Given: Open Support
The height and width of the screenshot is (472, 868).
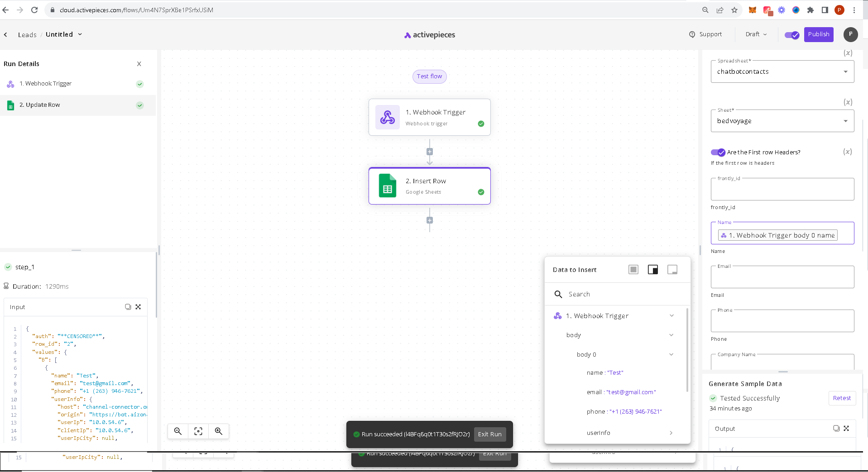Looking at the screenshot, I should click(x=705, y=34).
